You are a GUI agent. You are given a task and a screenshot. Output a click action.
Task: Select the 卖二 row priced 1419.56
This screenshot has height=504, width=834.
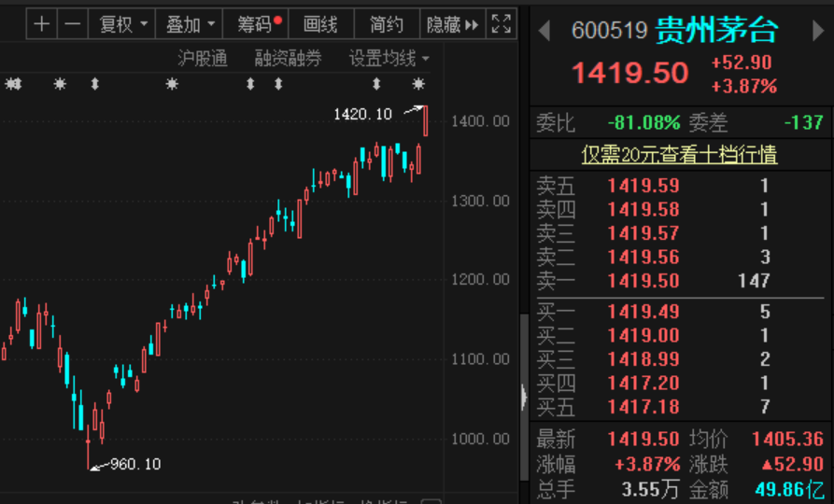[680, 258]
